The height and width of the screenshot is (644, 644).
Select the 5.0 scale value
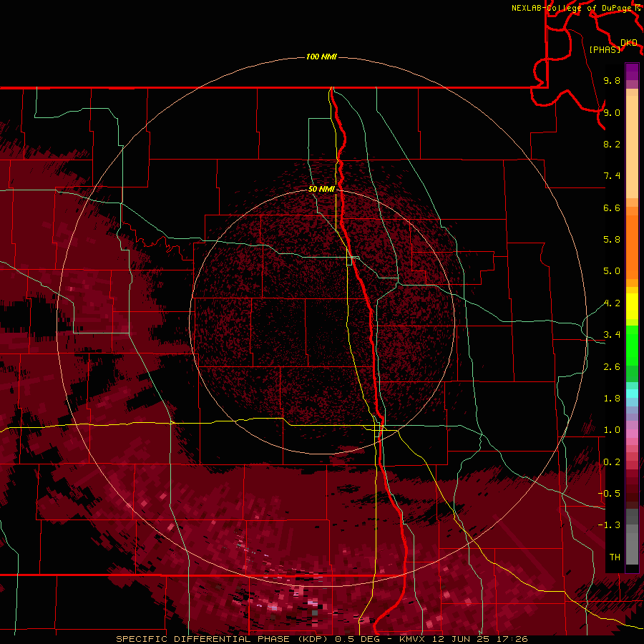(612, 271)
